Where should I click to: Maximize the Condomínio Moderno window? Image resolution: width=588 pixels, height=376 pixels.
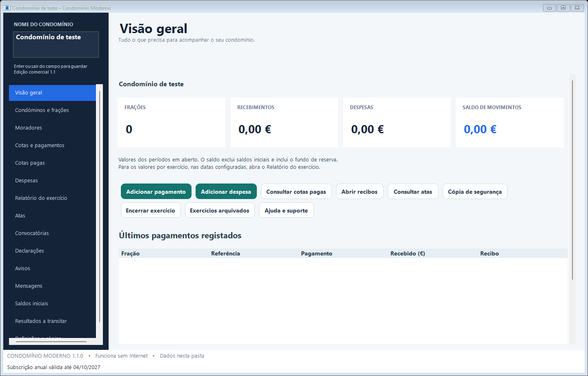click(x=563, y=8)
